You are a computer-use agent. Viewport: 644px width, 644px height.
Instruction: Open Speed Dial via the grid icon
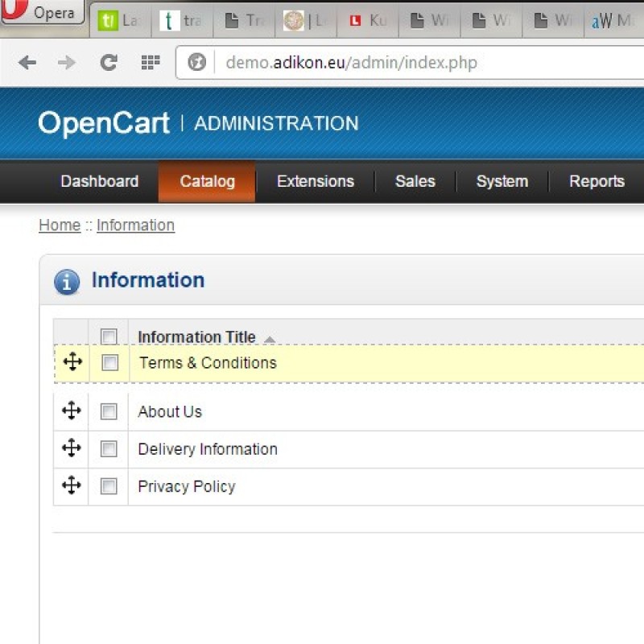[150, 61]
